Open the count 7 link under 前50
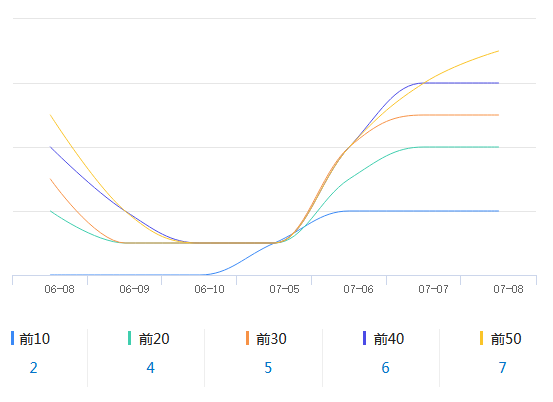The width and height of the screenshot is (553, 402). point(503,368)
